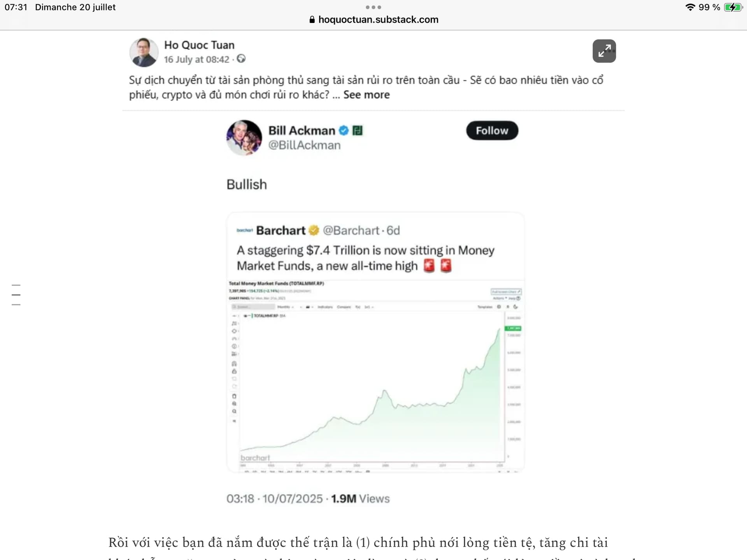Tap the small Barchart logo
Viewport: 747px width, 560px height.
click(244, 230)
